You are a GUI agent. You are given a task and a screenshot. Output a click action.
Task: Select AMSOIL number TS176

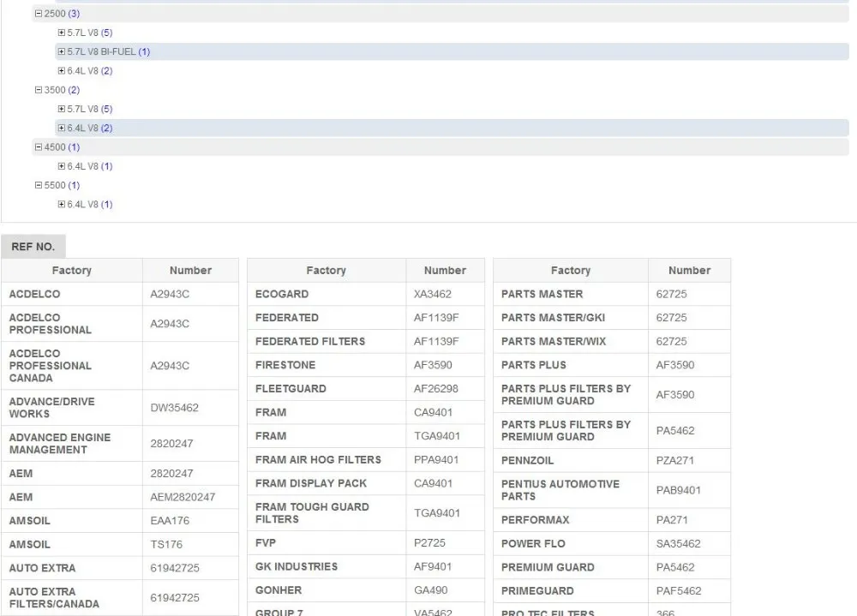(190, 544)
